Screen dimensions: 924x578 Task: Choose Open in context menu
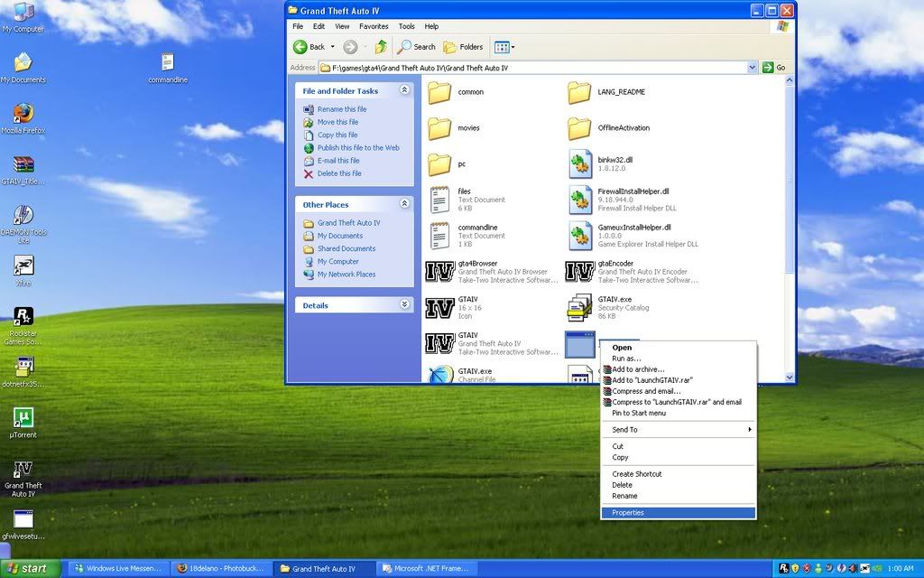[x=679, y=348]
